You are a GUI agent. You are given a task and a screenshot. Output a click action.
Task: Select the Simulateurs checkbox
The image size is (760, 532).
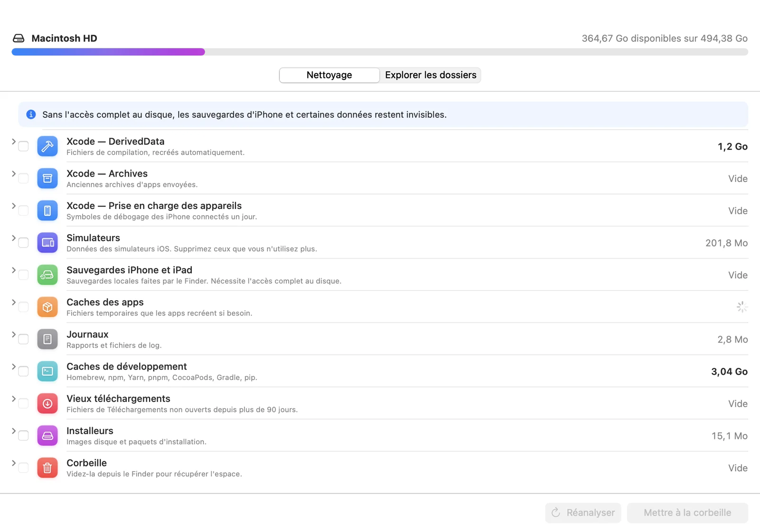pos(23,243)
